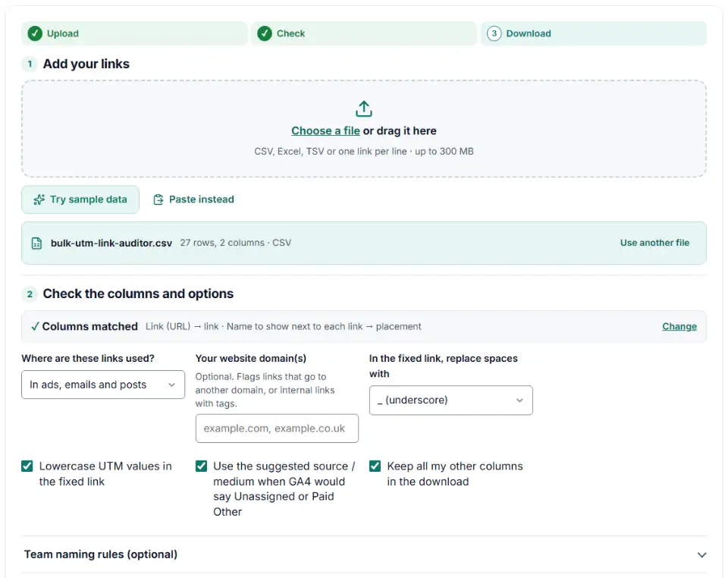Click the circled 3 on Download step
728x578 pixels.
494,33
